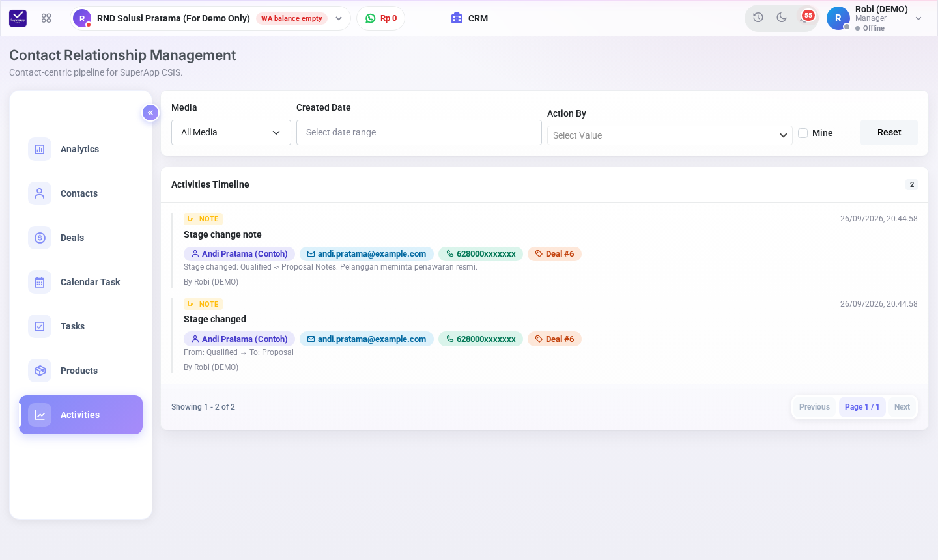Click the Created Date range field
This screenshot has height=560, width=938.
tap(419, 132)
